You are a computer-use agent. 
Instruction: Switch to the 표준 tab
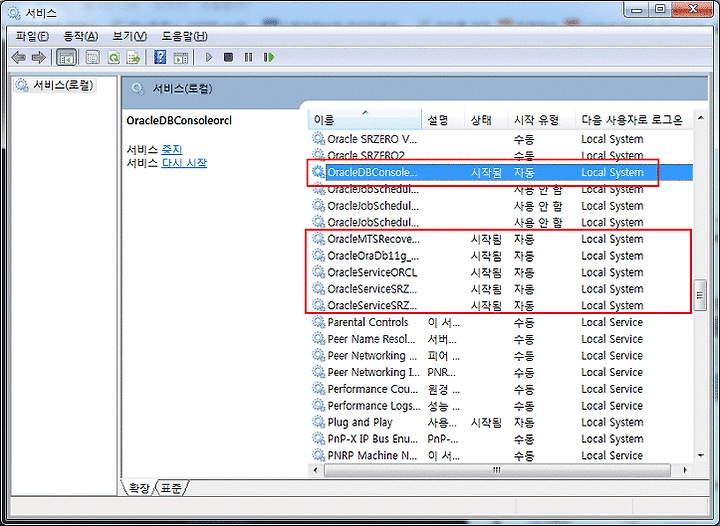tap(171, 488)
